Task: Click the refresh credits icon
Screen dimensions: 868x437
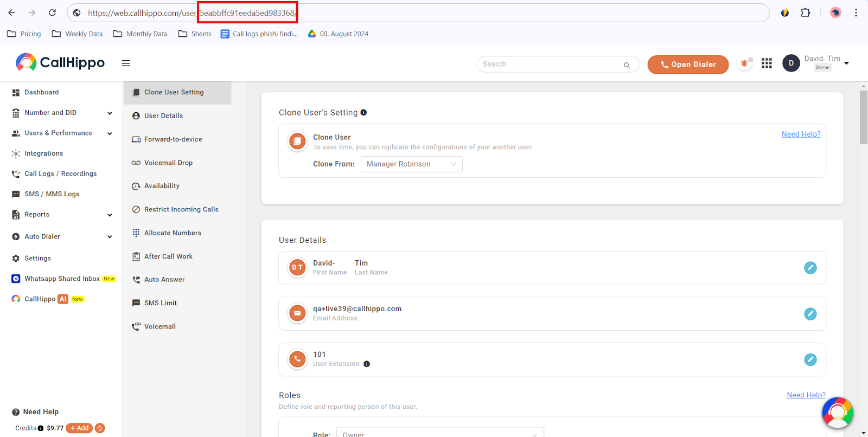Action: pyautogui.click(x=100, y=428)
